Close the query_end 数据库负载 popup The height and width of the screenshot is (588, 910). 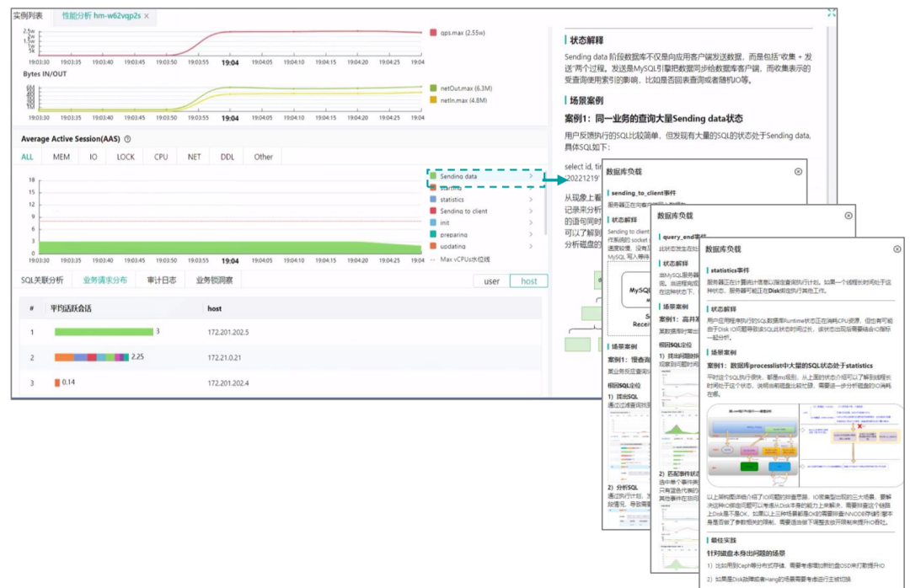coord(848,216)
